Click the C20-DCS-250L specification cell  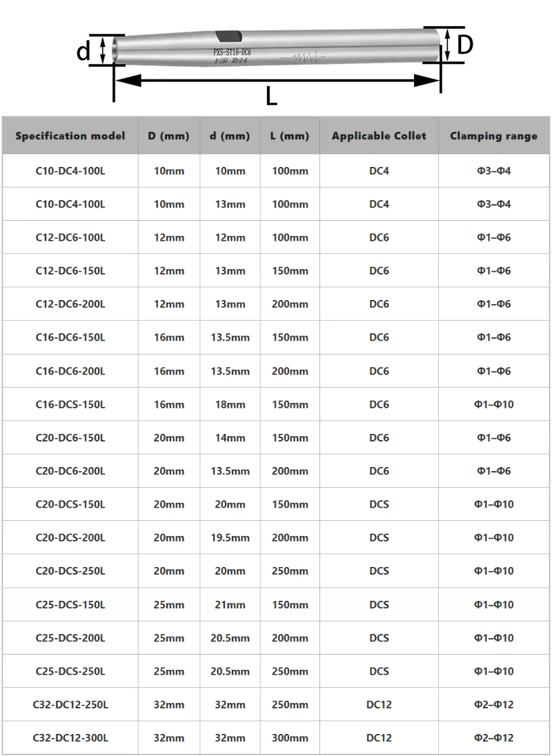coord(70,571)
